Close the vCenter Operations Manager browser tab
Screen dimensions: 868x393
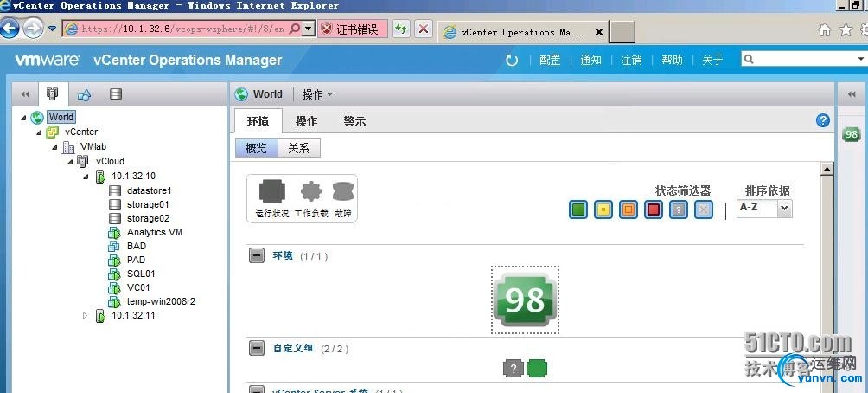pos(598,32)
